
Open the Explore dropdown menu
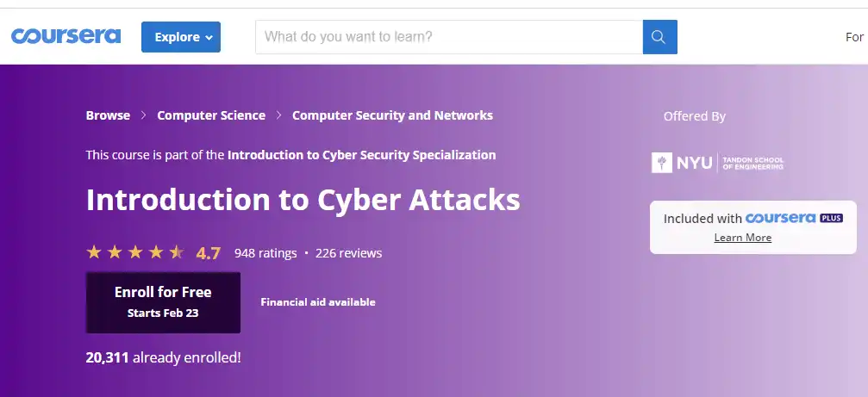click(181, 37)
